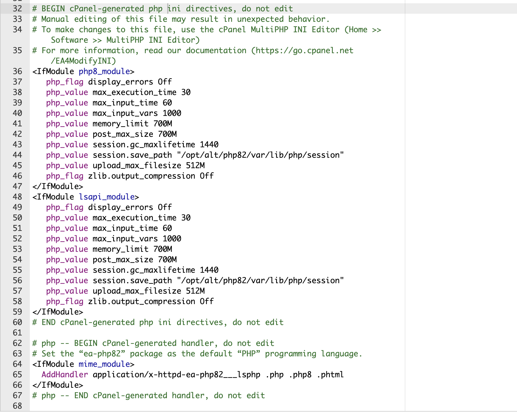Click the .phtml extension on line 65
Screen dimensions: 517x420
[330, 375]
